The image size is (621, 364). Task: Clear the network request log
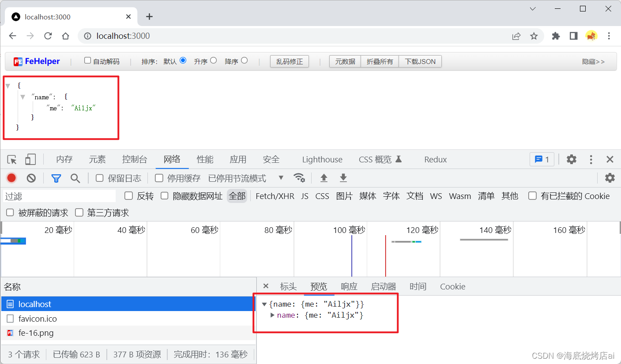(31, 178)
